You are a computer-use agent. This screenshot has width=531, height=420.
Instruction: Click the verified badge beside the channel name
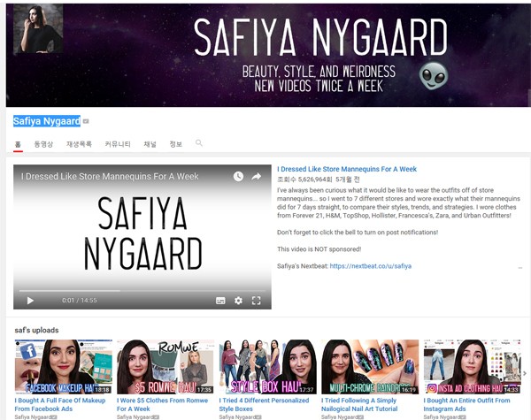pyautogui.click(x=86, y=121)
